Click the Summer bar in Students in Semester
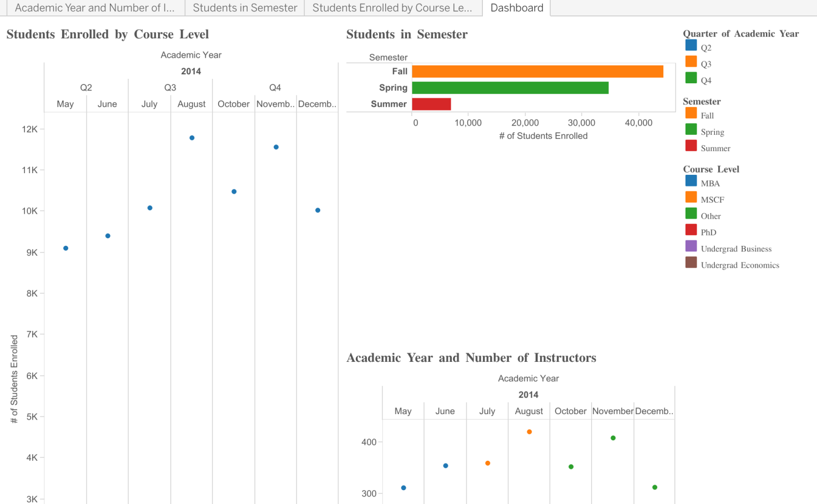 pos(433,104)
